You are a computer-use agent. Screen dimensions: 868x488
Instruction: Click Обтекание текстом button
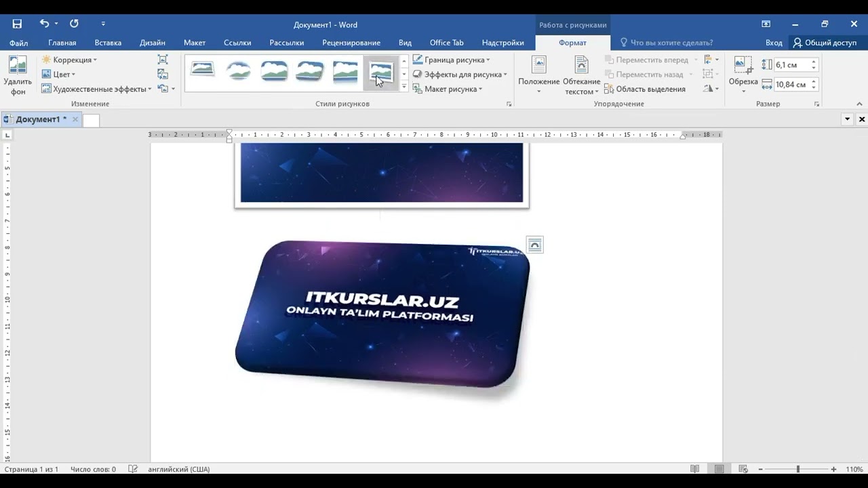point(581,76)
